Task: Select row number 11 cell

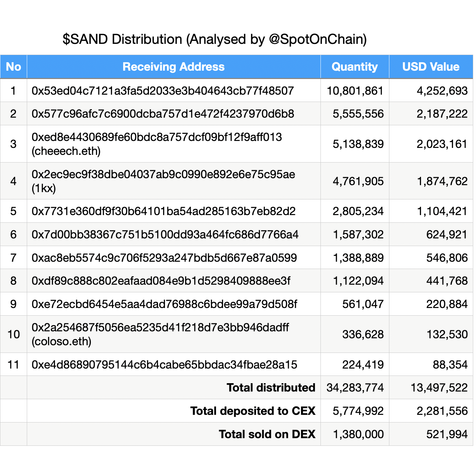Action: 14,365
